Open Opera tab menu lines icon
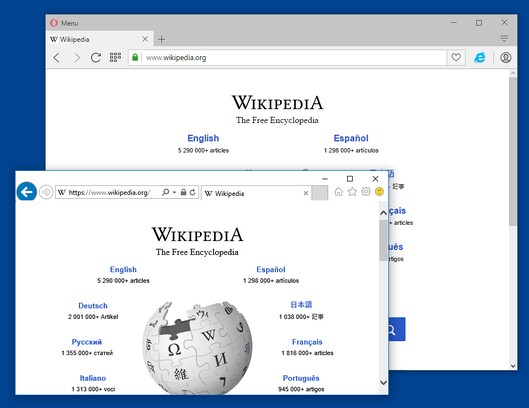The image size is (529, 408). [504, 38]
